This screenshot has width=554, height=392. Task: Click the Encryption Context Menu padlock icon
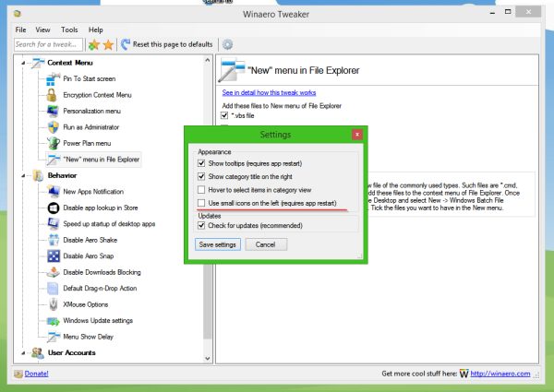52,95
